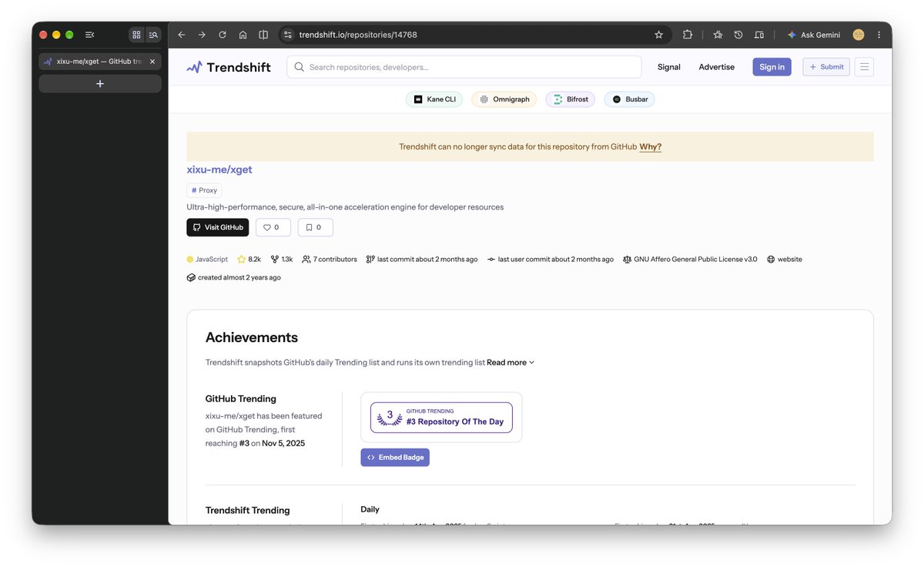The height and width of the screenshot is (567, 924).
Task: Click the Visit GitHub button
Action: [x=218, y=227]
